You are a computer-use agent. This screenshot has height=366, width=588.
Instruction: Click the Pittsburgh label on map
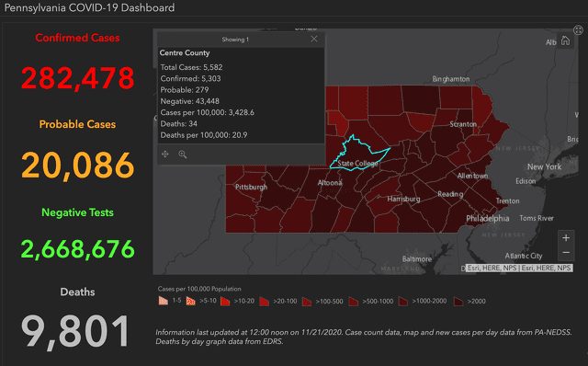coord(251,187)
